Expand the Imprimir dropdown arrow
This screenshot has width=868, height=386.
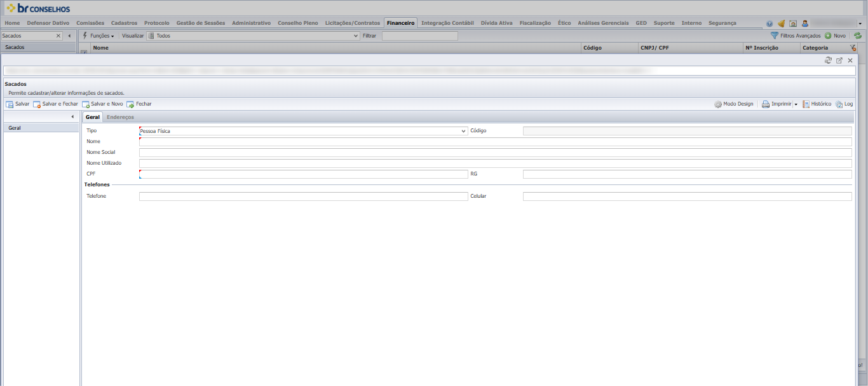796,104
